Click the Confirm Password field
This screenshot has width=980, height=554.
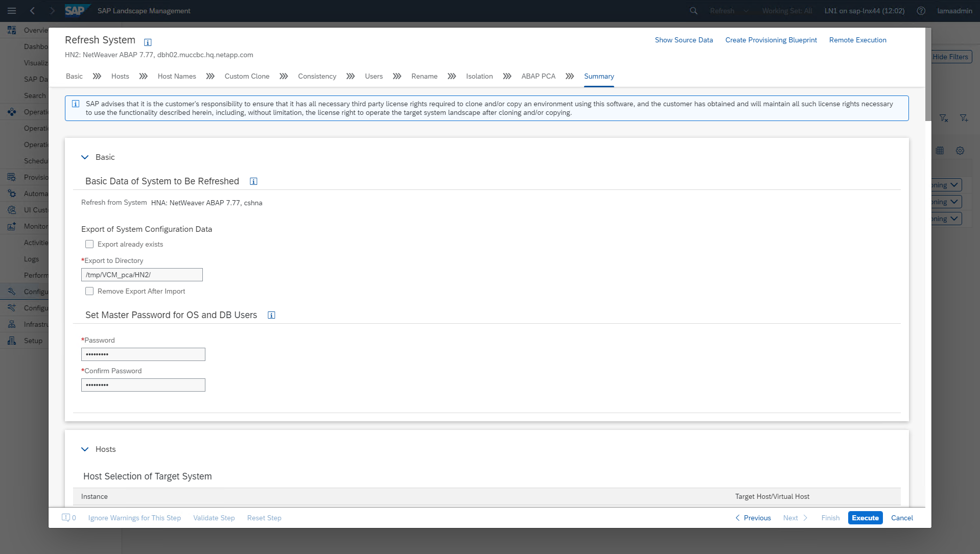click(143, 385)
